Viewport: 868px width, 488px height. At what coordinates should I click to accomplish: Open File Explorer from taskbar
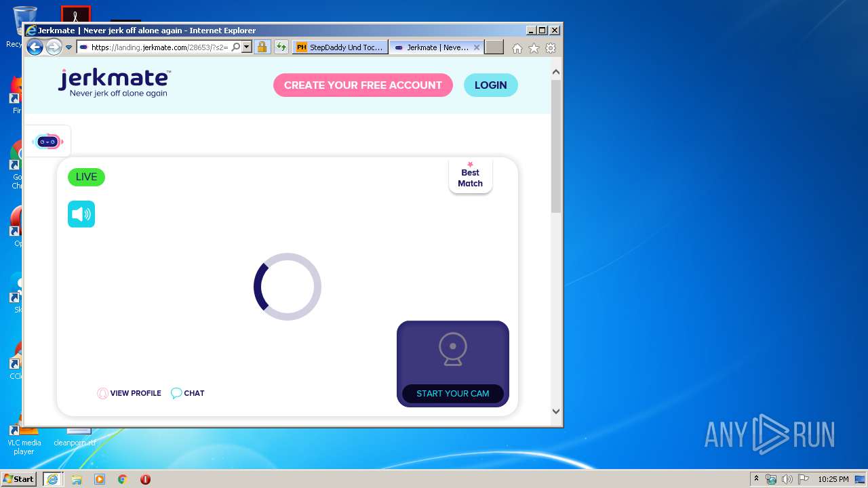point(77,479)
